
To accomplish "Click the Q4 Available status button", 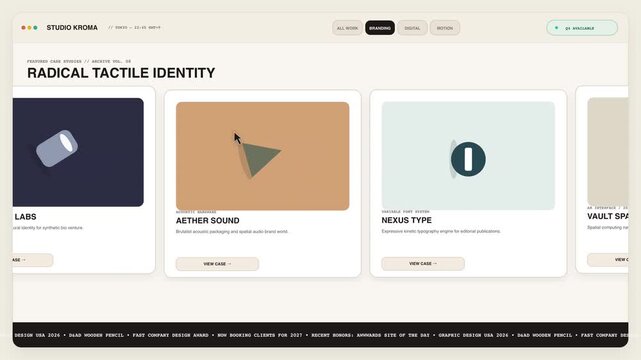I will 582,28.
